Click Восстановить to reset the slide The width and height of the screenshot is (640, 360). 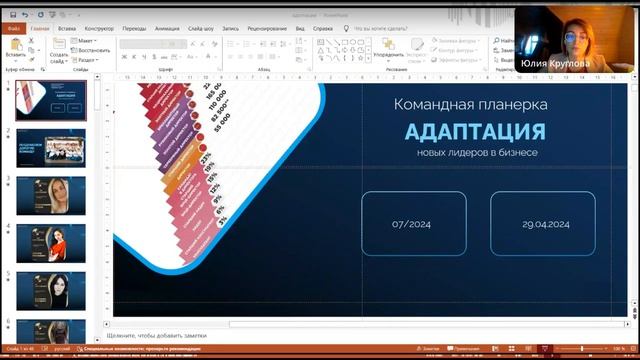tap(91, 50)
